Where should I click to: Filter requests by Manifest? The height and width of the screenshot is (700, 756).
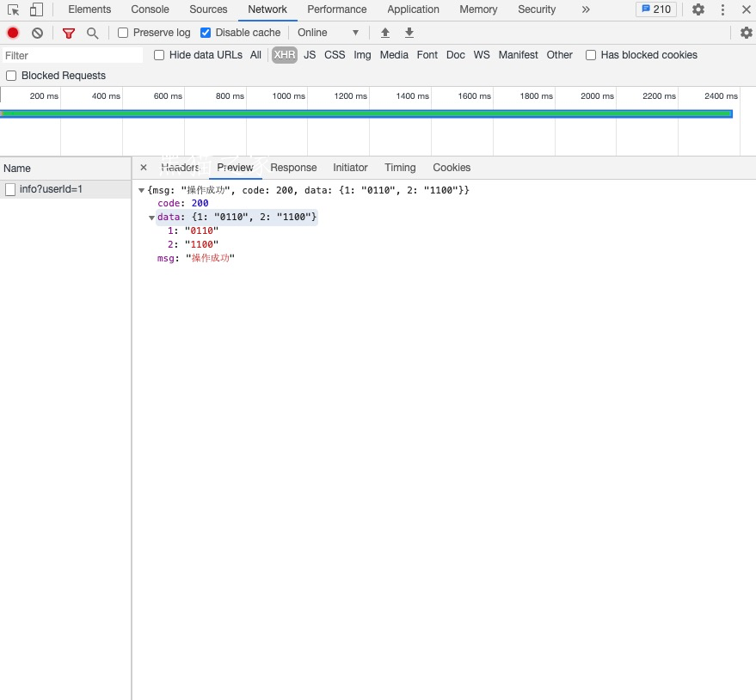(519, 55)
